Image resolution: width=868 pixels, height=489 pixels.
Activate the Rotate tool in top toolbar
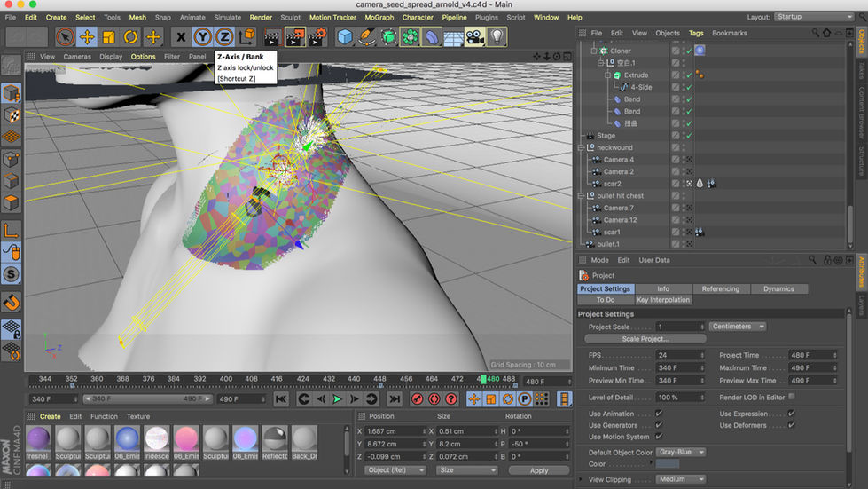(x=130, y=37)
